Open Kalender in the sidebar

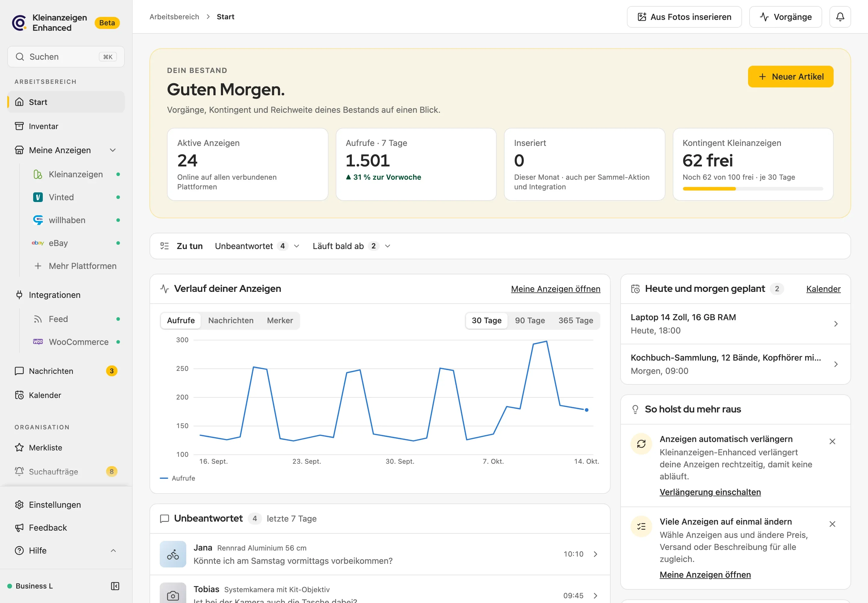click(66, 395)
